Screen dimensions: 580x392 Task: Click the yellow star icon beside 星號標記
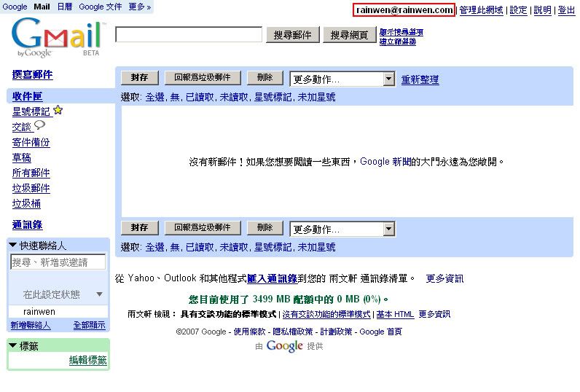(x=58, y=111)
